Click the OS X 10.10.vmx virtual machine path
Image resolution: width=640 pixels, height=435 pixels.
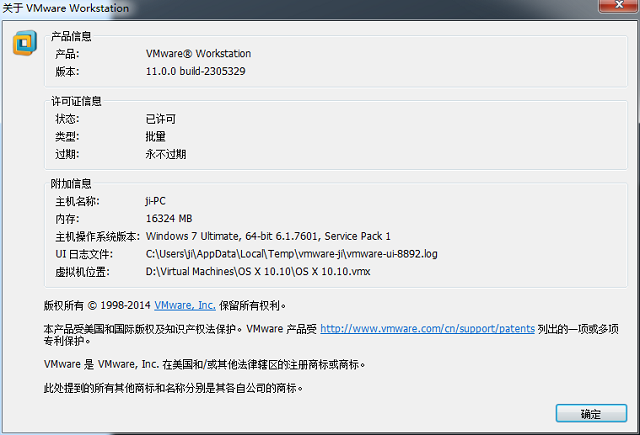[258, 271]
